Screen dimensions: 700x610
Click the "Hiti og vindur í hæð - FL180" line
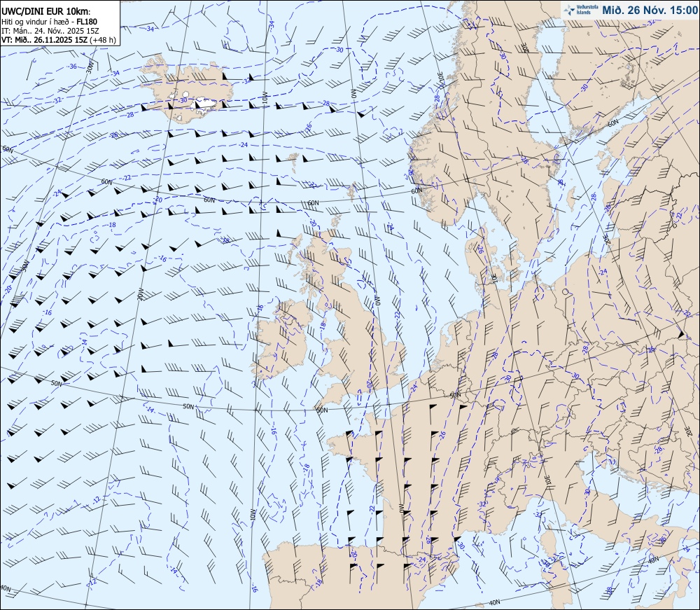(49, 22)
